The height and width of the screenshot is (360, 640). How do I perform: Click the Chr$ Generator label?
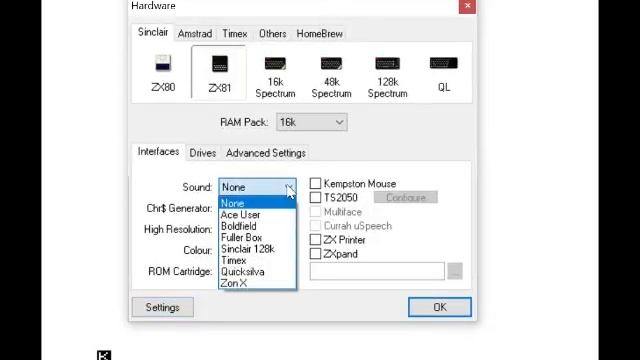pyautogui.click(x=179, y=209)
